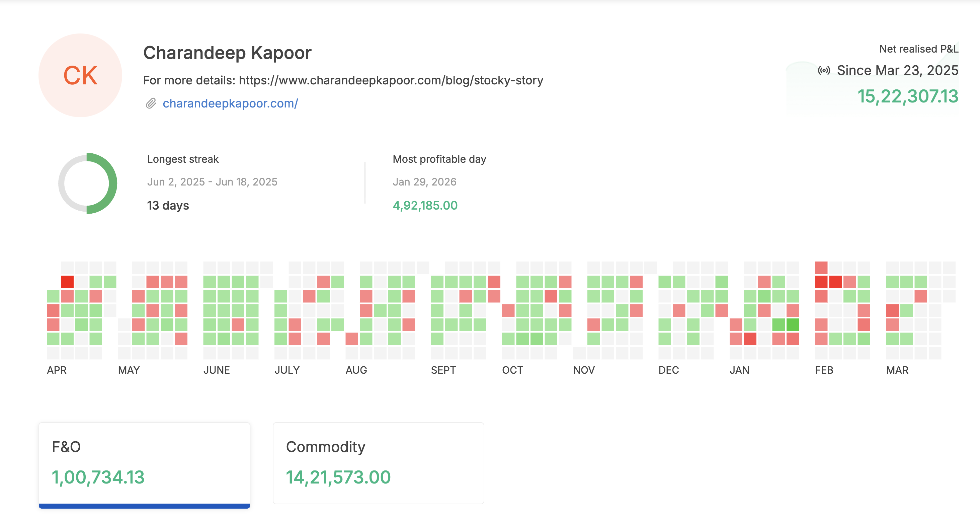The width and height of the screenshot is (980, 519).
Task: Click the FEB month label
Action: click(824, 370)
